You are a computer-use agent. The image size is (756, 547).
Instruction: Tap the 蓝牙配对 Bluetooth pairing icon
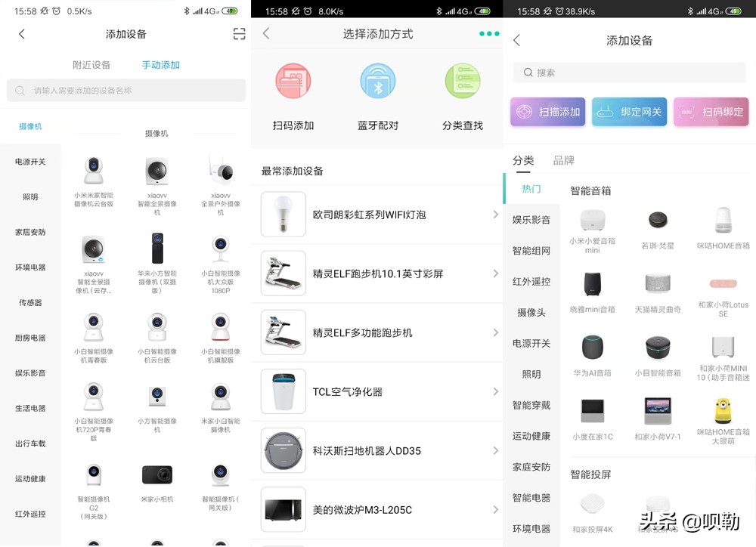pyautogui.click(x=377, y=82)
